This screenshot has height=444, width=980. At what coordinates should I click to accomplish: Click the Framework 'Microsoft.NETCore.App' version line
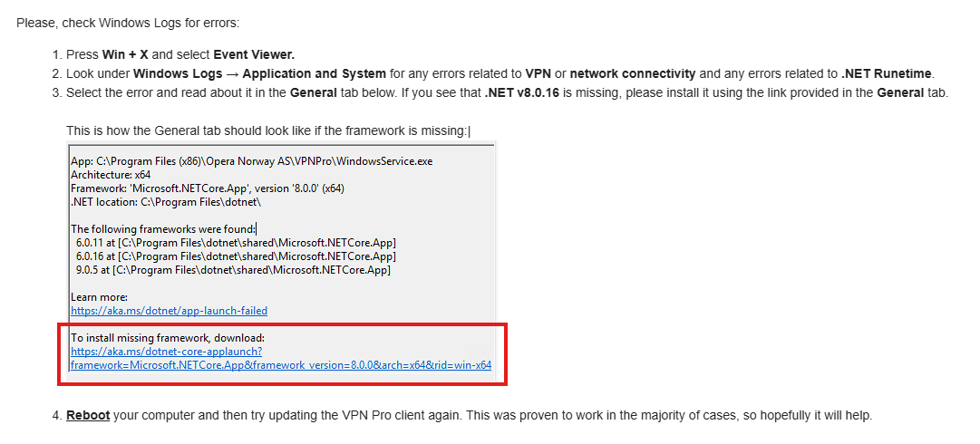tap(208, 188)
